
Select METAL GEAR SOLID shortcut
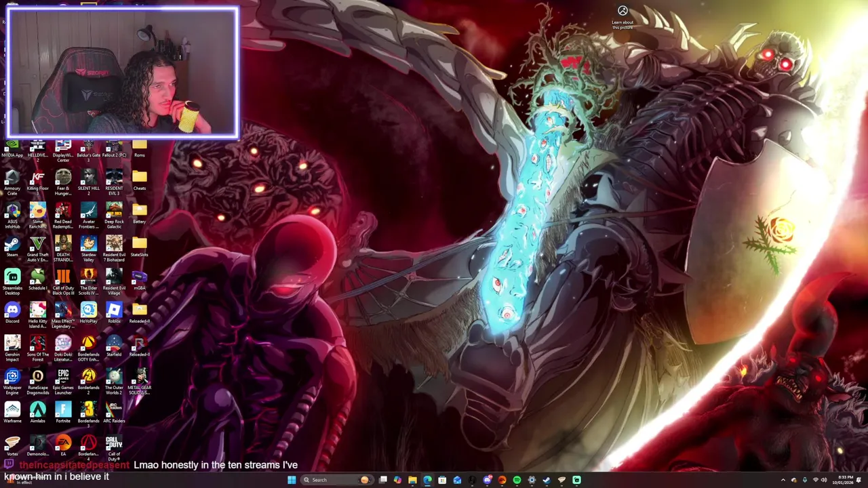[x=140, y=382]
